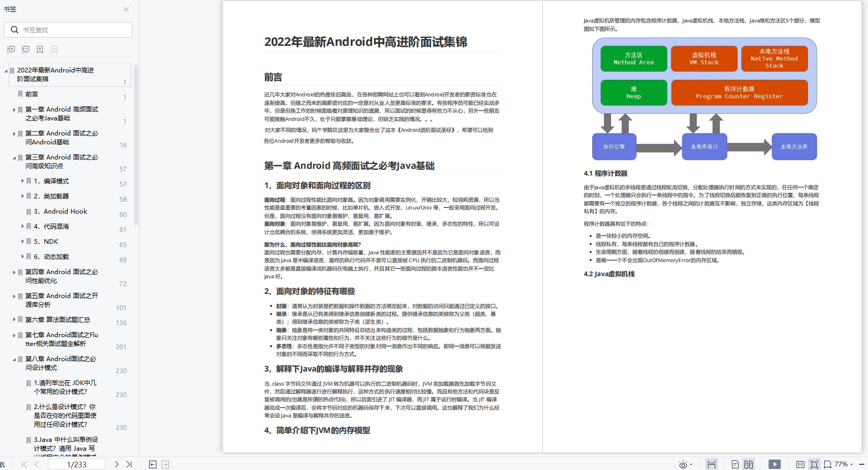Switch to single page layout
Viewport: 868px width, 470px height.
pos(735,464)
